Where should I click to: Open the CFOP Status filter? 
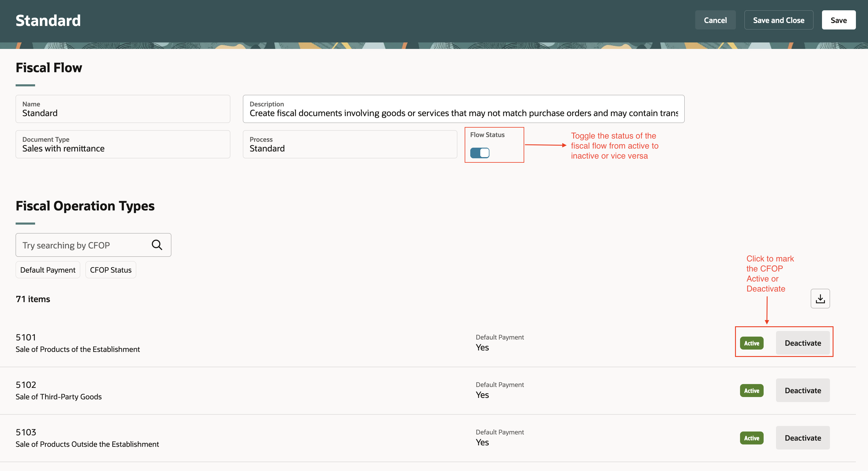click(x=111, y=270)
